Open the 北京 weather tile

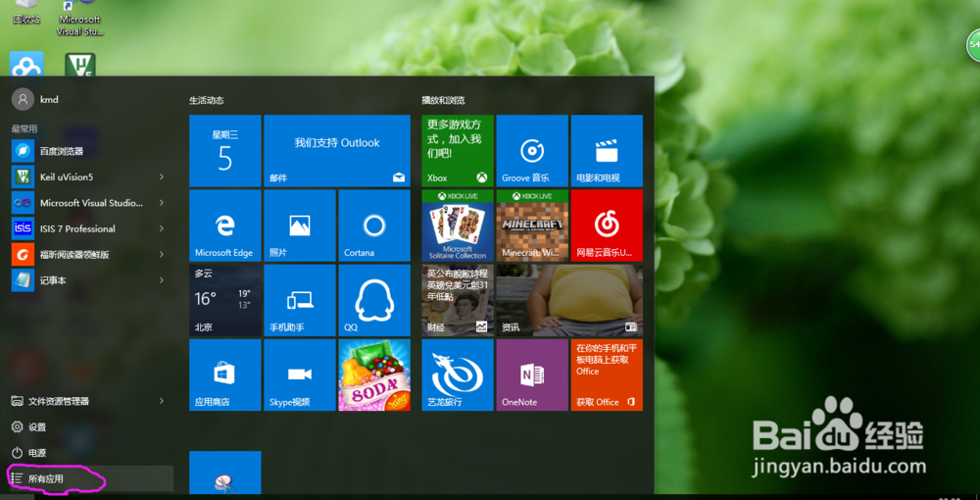(225, 301)
